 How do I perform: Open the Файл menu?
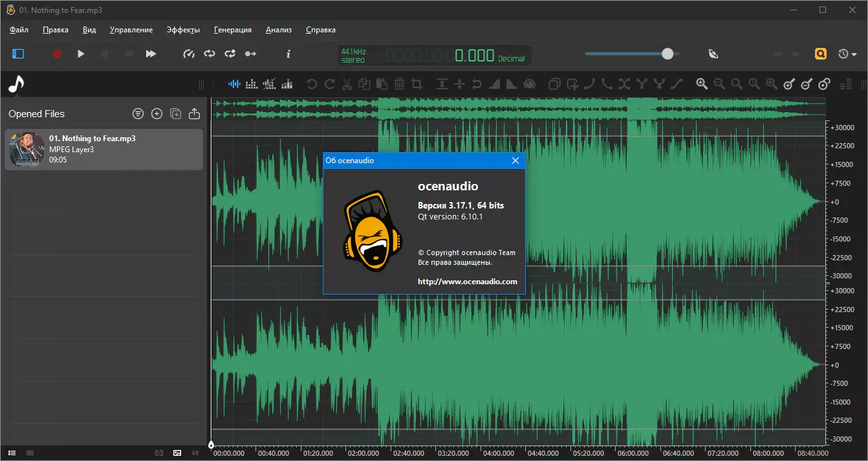click(19, 30)
